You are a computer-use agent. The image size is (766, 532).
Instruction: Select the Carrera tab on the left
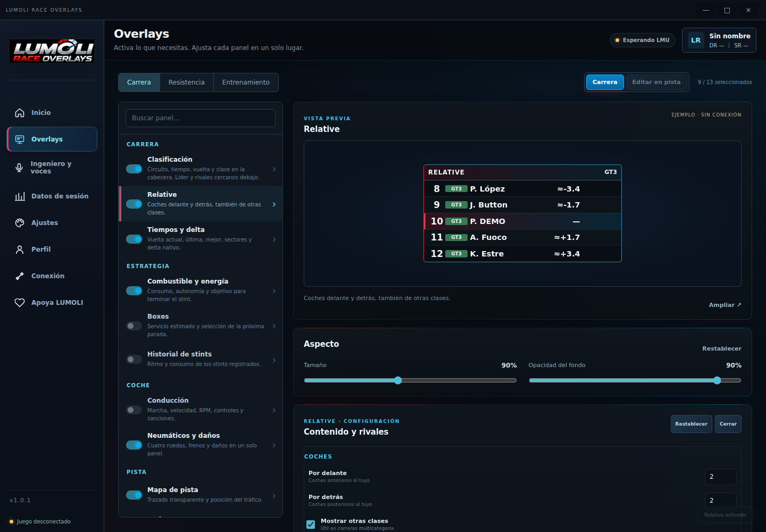(139, 82)
